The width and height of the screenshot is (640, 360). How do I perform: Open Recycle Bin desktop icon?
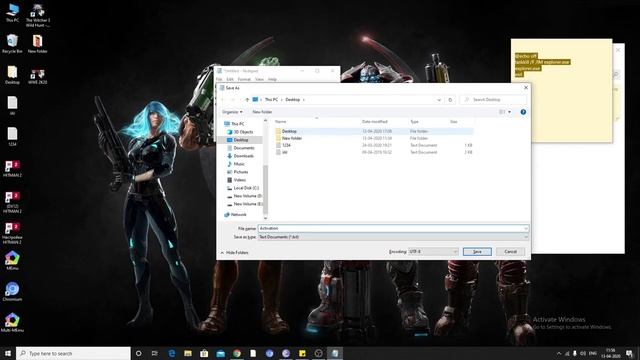click(12, 43)
